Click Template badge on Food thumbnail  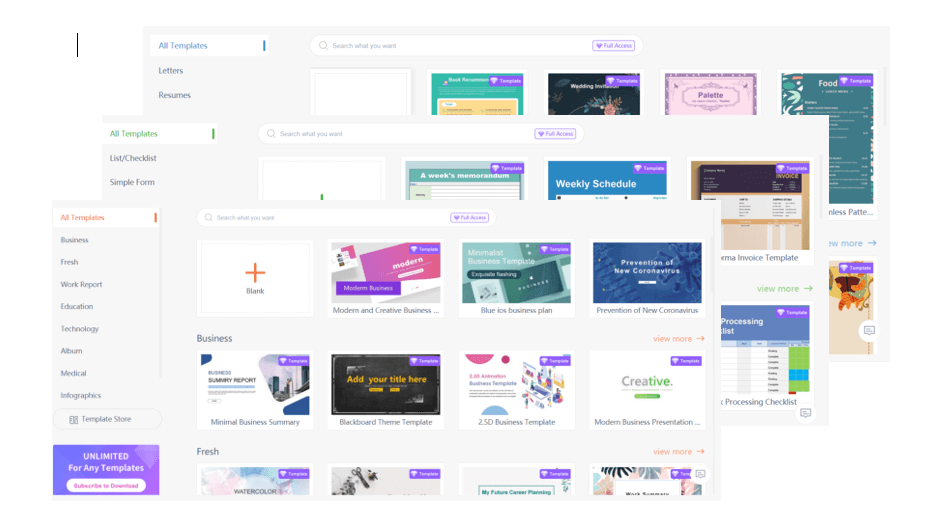point(855,81)
